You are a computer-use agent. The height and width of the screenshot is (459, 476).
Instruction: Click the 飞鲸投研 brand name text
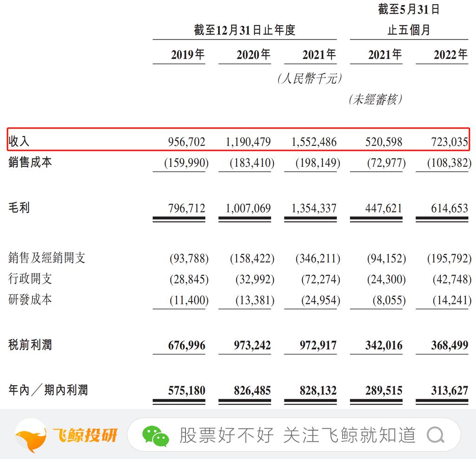(x=85, y=435)
